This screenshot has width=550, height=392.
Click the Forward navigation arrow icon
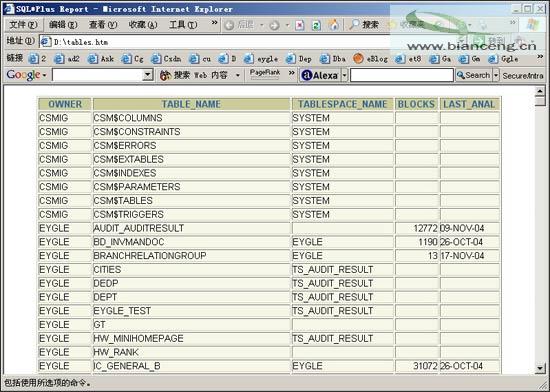tap(274, 25)
